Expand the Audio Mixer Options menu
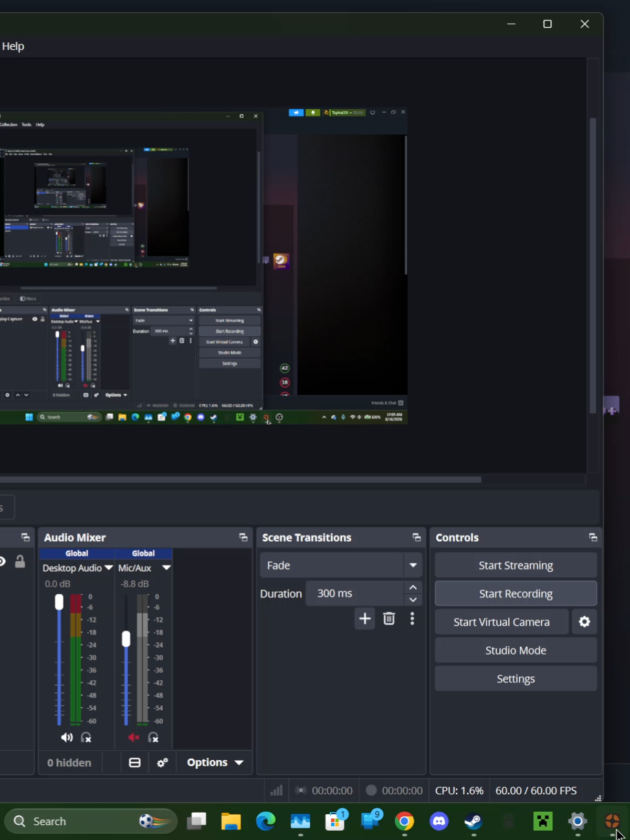The image size is (630, 840). point(215,763)
